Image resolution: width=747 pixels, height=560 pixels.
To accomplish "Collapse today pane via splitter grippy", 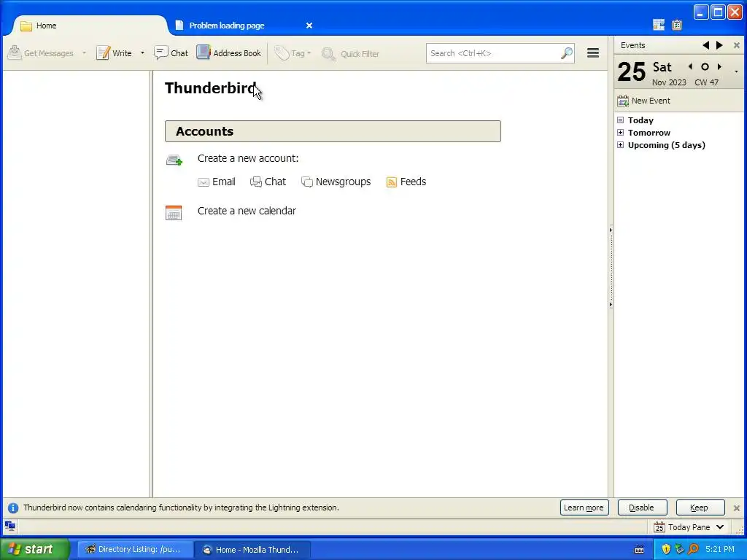I will [611, 268].
